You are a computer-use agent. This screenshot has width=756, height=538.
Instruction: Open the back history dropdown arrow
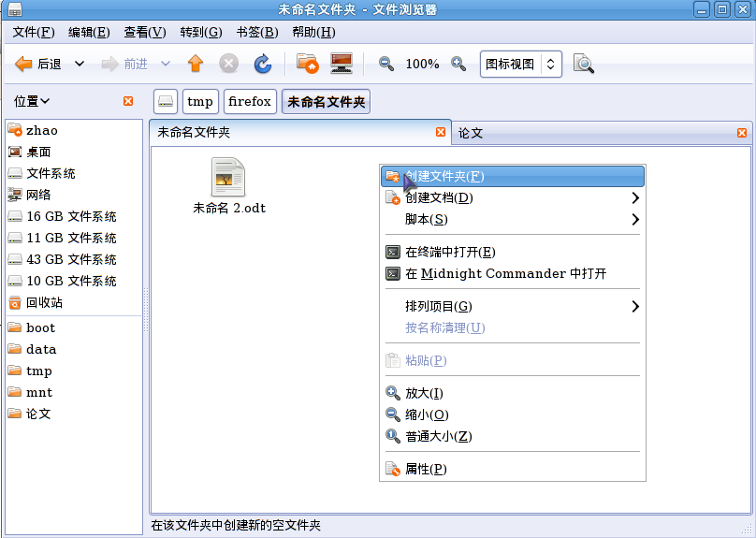click(80, 64)
